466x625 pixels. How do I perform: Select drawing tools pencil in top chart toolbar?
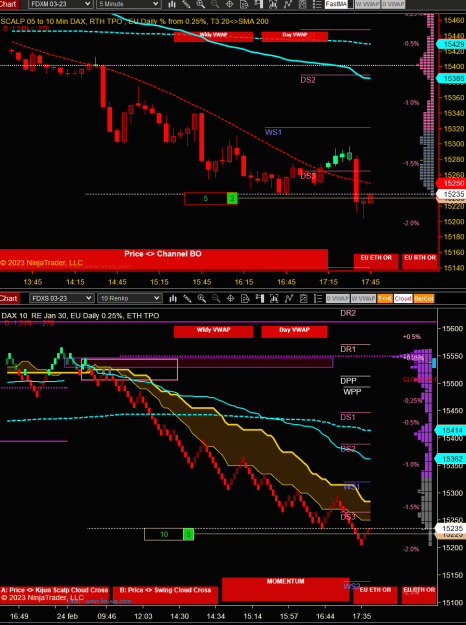(x=186, y=4)
